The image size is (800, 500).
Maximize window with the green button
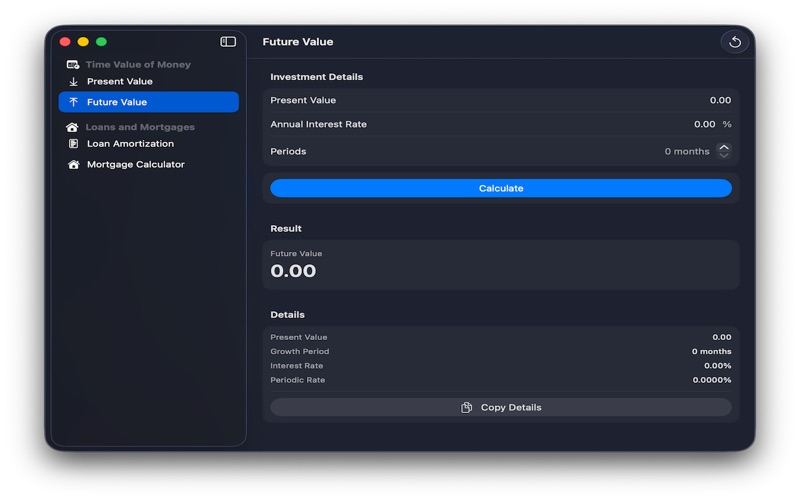coord(102,42)
